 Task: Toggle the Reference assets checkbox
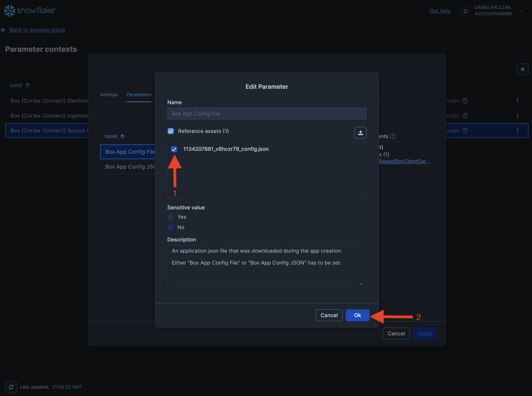pos(170,131)
